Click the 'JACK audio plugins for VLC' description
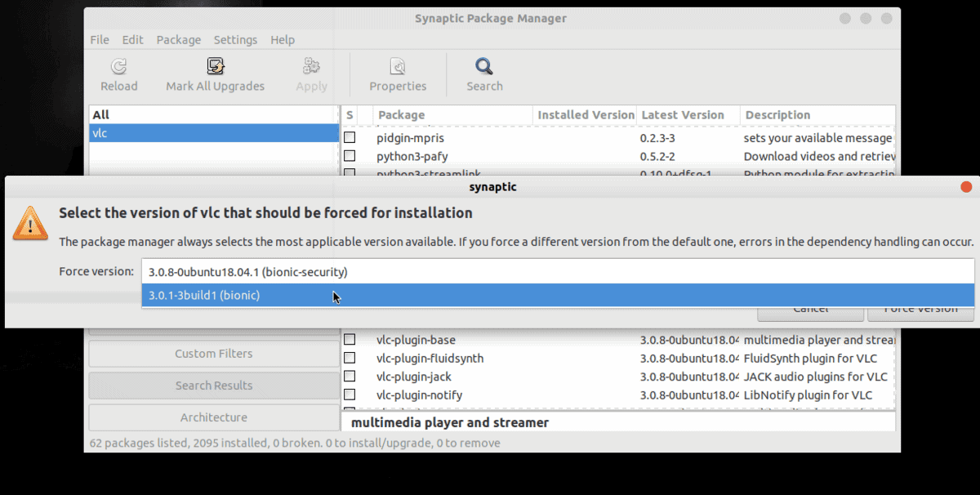Viewport: 980px width, 495px height. pyautogui.click(x=815, y=377)
